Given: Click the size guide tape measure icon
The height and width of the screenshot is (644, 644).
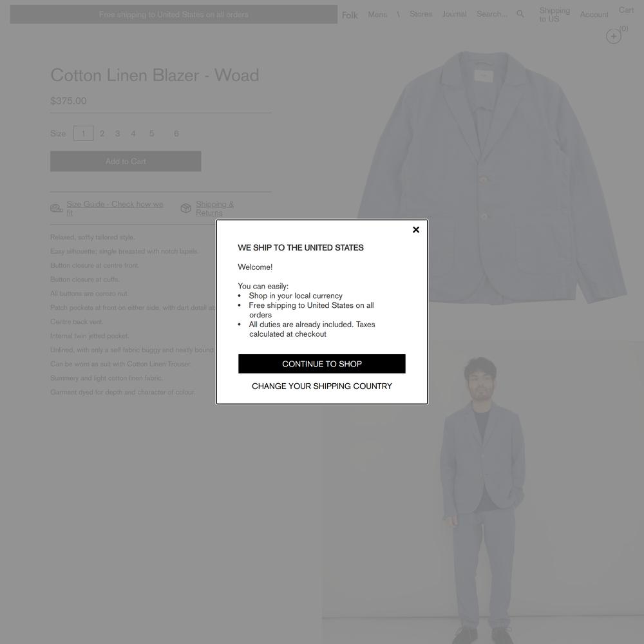Looking at the screenshot, I should (56, 208).
